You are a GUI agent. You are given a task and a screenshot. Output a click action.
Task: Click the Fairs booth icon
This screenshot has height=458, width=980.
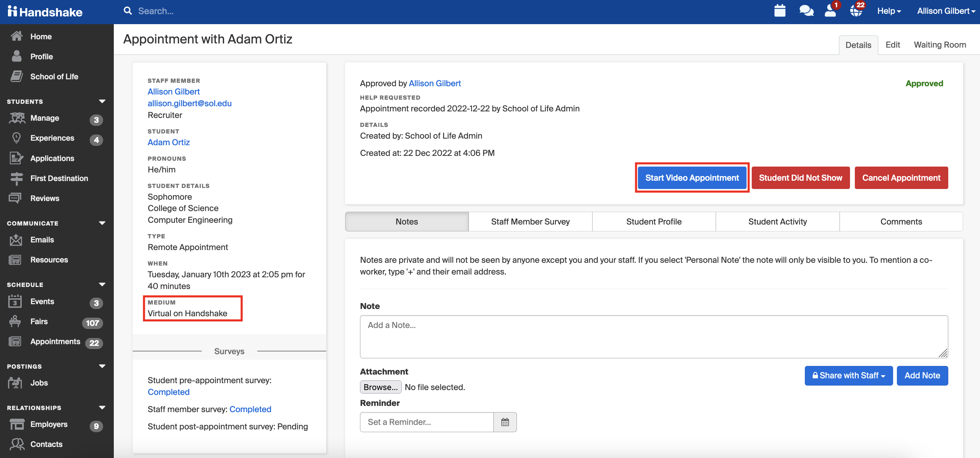tap(15, 321)
